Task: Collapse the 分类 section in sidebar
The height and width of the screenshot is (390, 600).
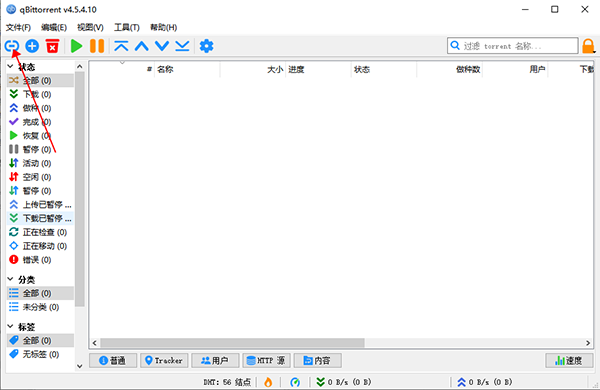Action: 11,279
